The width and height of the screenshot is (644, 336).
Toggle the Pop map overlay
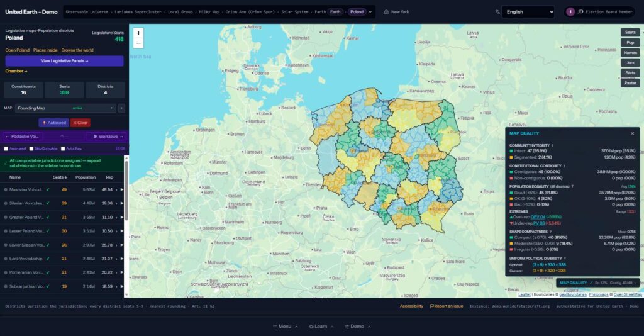[630, 43]
